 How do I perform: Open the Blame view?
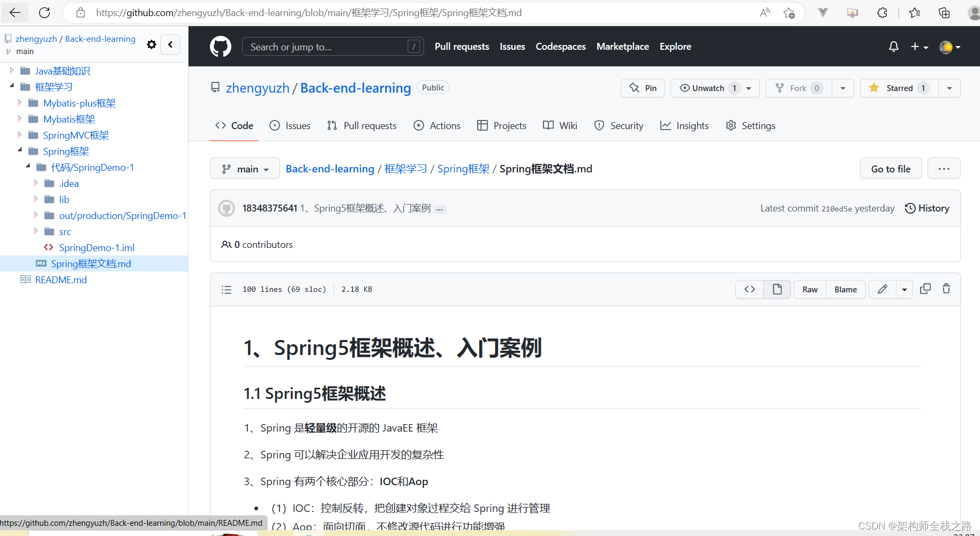(846, 289)
